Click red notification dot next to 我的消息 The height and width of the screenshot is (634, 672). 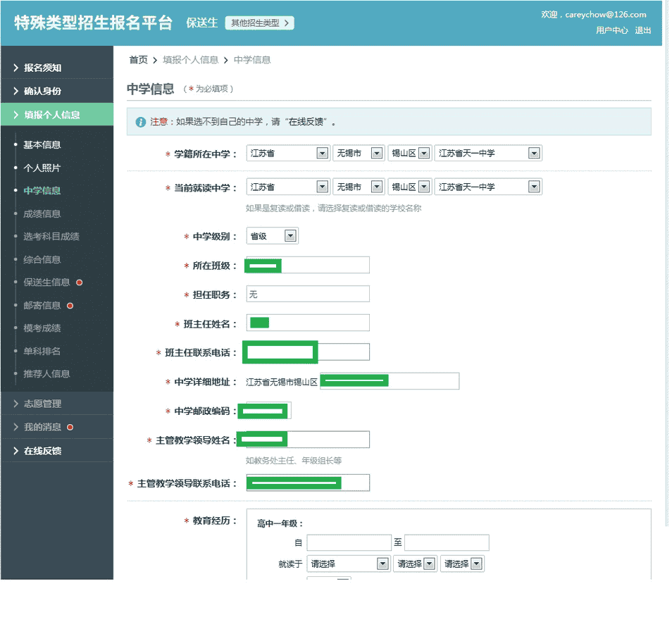(70, 427)
